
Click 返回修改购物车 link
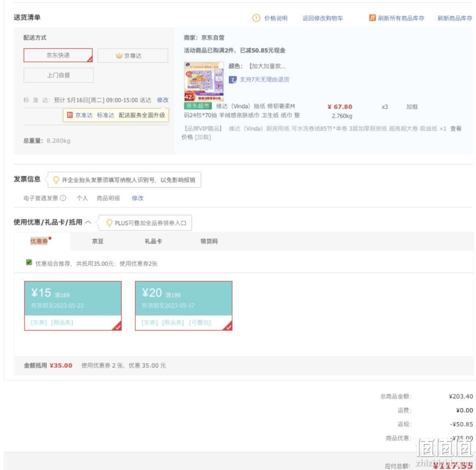pos(323,18)
